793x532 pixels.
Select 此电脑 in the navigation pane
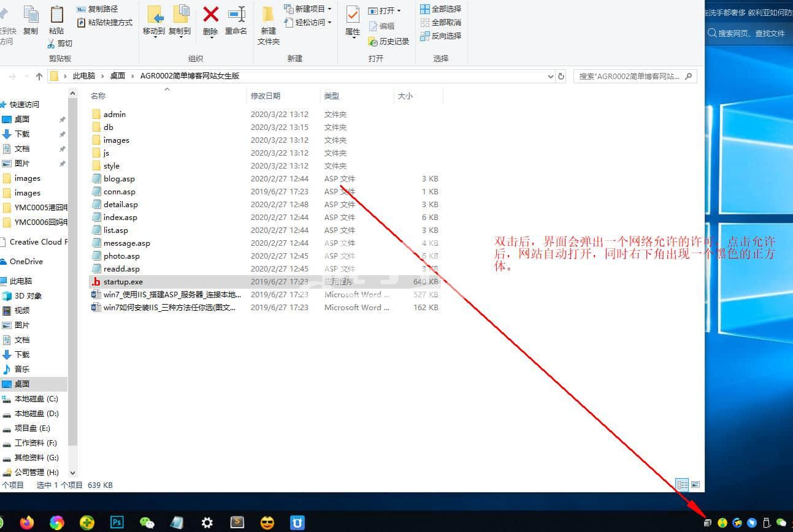coord(21,281)
